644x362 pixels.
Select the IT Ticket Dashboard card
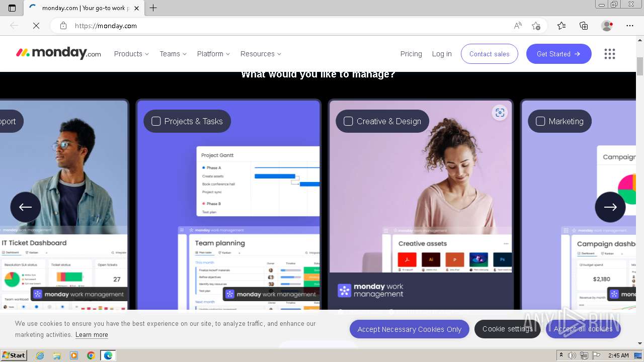63,205
